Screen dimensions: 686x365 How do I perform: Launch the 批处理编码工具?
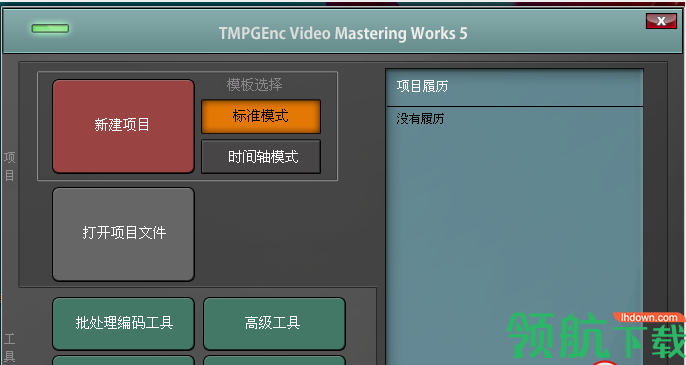pos(123,323)
